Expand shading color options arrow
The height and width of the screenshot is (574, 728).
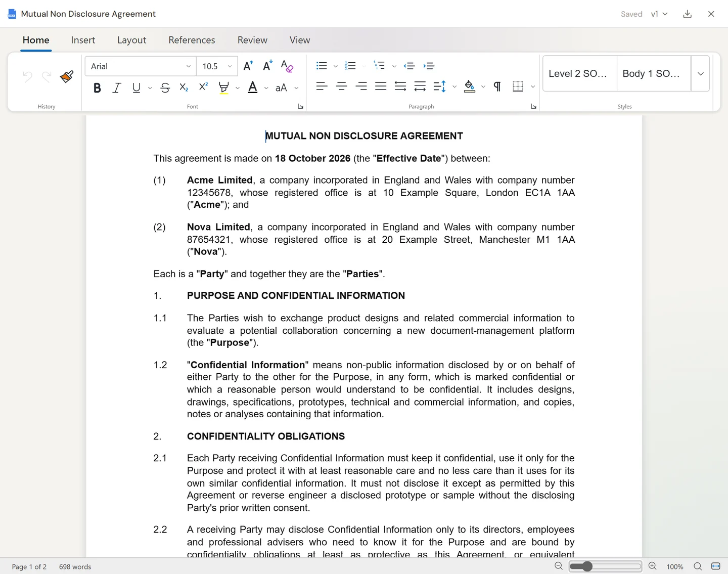[483, 86]
